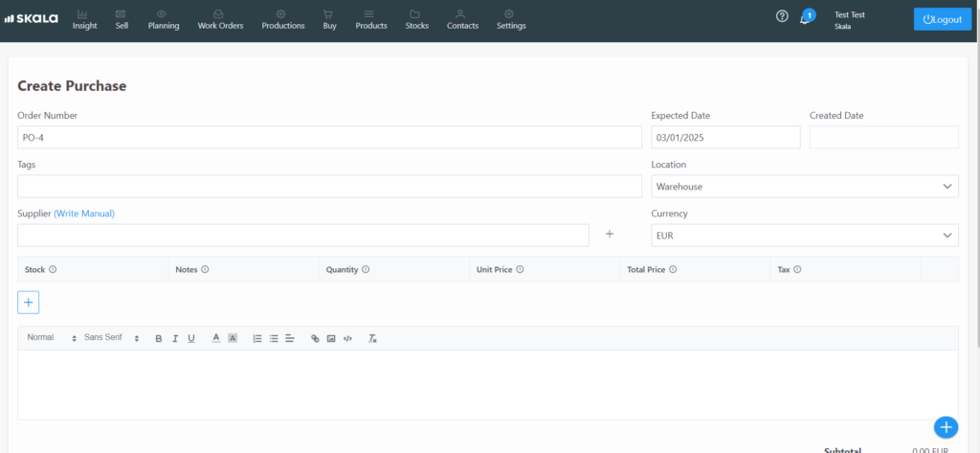Viewport: 980px width, 453px height.
Task: Pick a text color in the editor
Action: [216, 338]
